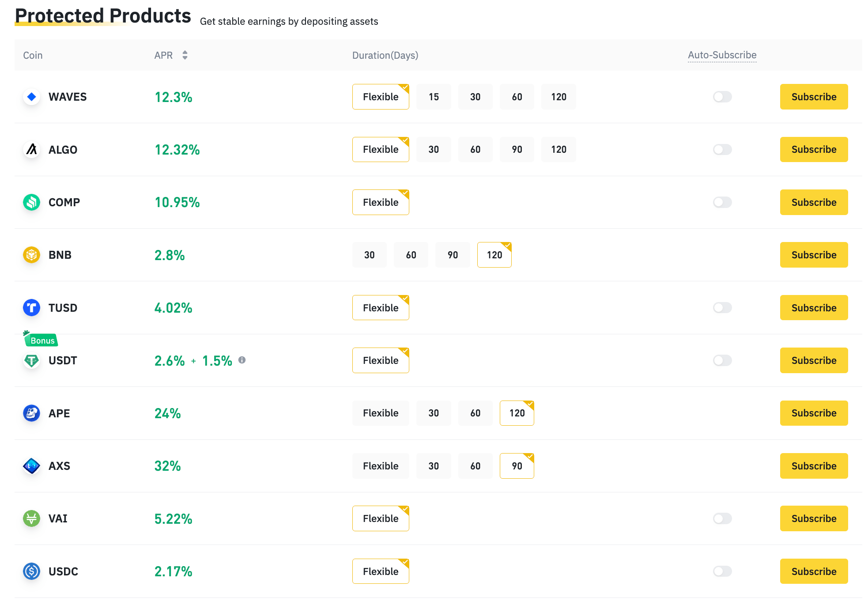This screenshot has width=868, height=605.
Task: Toggle auto-subscribe for TUSD
Action: click(722, 308)
